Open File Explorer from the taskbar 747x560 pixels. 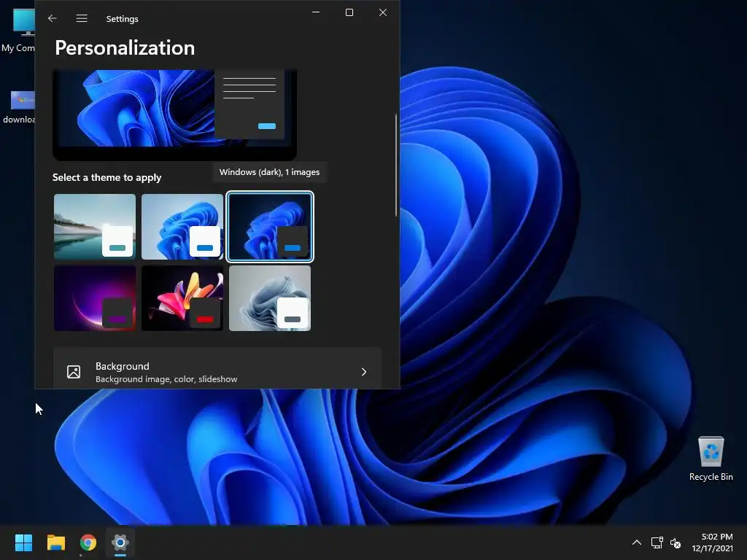click(x=56, y=542)
